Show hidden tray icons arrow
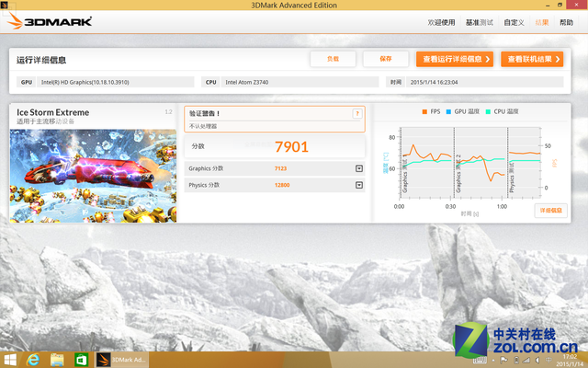Viewport: 588px width, 368px height. pyautogui.click(x=493, y=361)
